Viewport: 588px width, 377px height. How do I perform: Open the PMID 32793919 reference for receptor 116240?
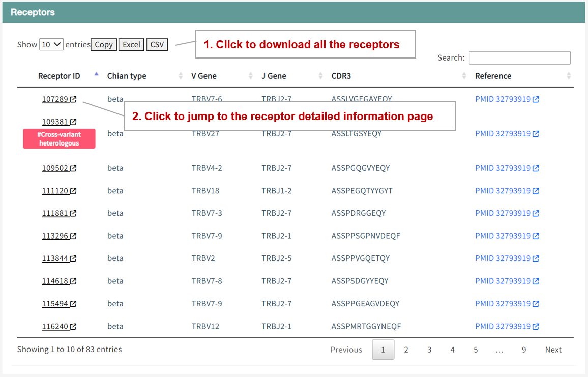click(503, 326)
